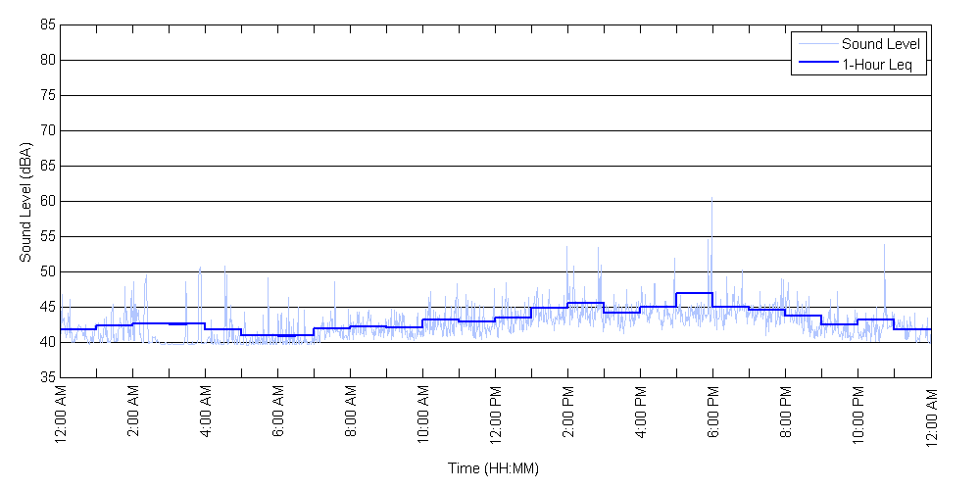Click the 60 value on the y-axis
This screenshot has height=490, width=980.
coord(47,201)
